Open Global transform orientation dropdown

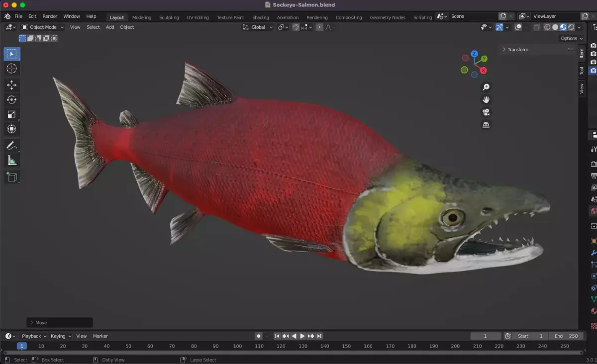click(258, 27)
